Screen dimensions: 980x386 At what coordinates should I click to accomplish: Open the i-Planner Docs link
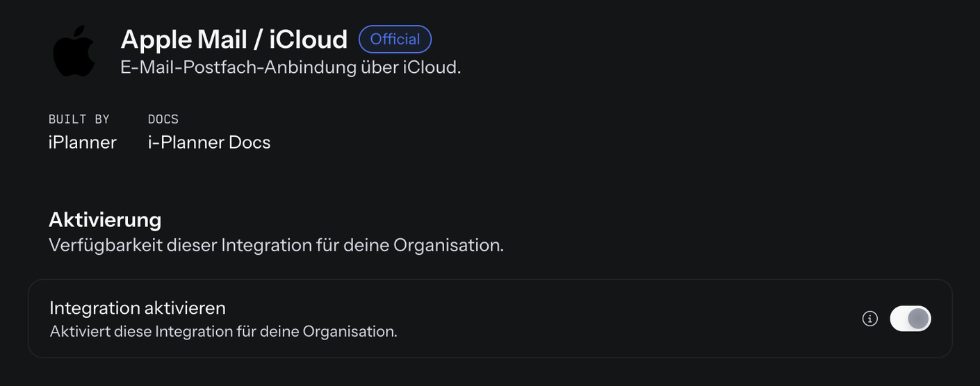pos(209,142)
